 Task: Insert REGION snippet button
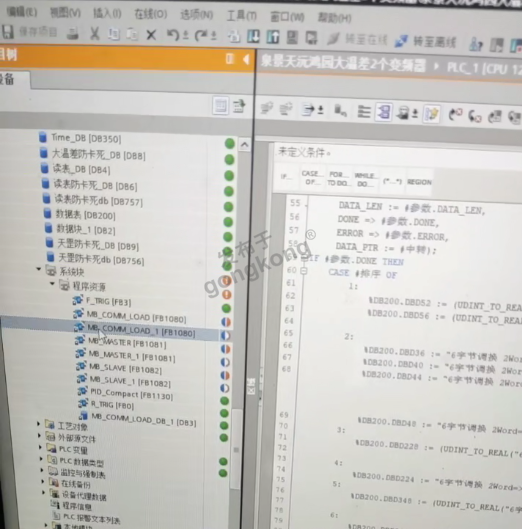[x=419, y=182]
